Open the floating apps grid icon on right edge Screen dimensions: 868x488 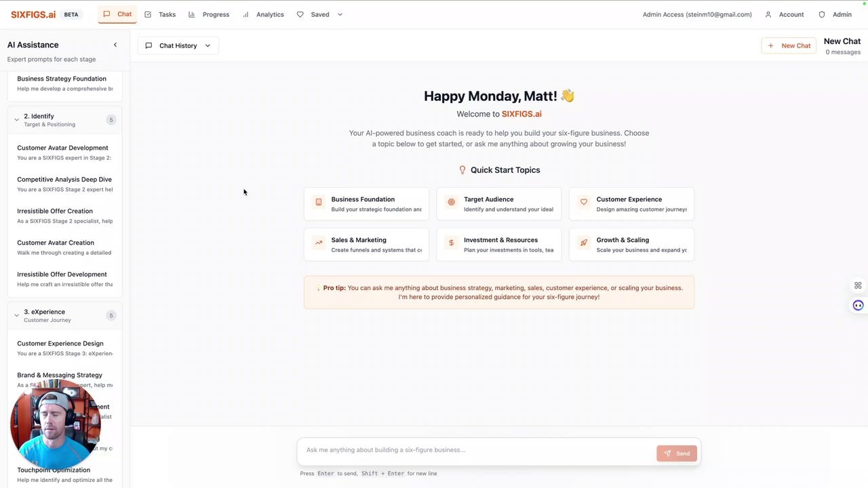[x=858, y=285]
